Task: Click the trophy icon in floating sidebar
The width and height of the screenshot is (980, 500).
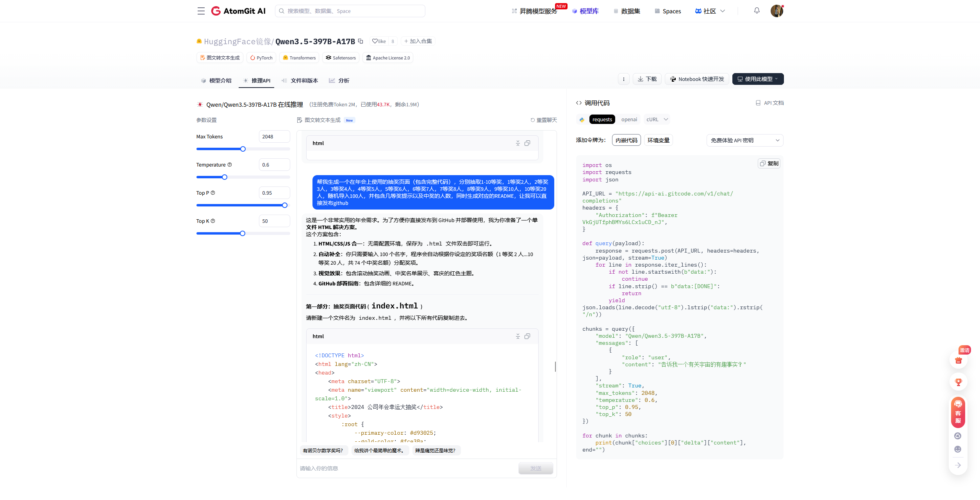Action: pyautogui.click(x=958, y=382)
